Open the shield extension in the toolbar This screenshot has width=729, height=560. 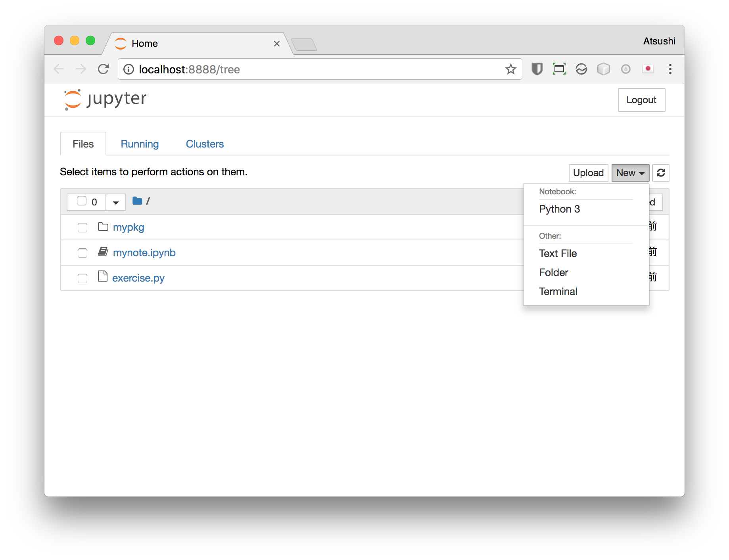(537, 69)
